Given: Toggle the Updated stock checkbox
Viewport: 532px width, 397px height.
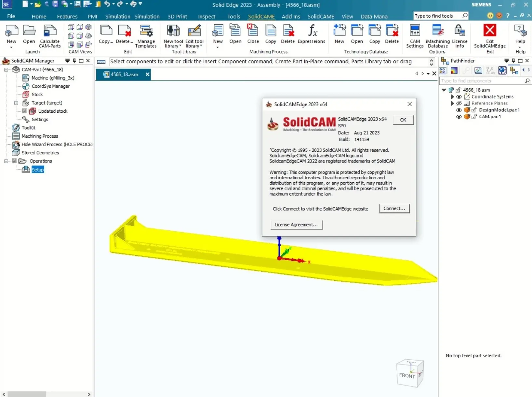Looking at the screenshot, I should pyautogui.click(x=24, y=111).
